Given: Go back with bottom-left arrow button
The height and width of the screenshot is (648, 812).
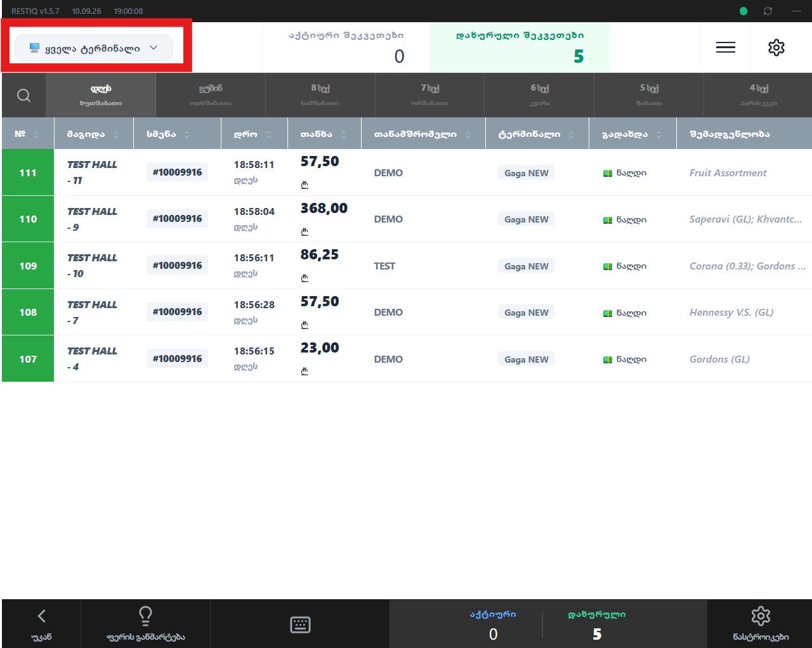Looking at the screenshot, I should 41,624.
